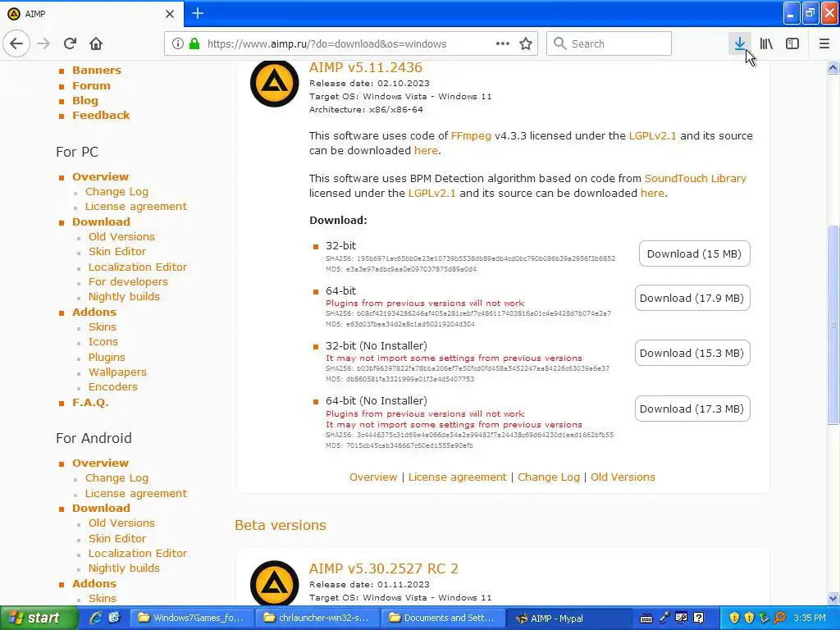This screenshot has width=840, height=630.
Task: Go back using the browser back arrow
Action: point(16,43)
